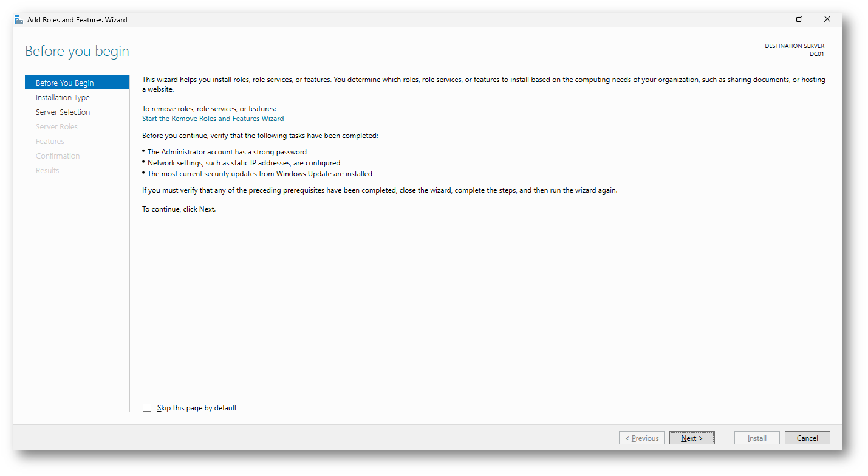Image resolution: width=868 pixels, height=476 pixels.
Task: Click the Results step in sidebar
Action: pos(47,170)
